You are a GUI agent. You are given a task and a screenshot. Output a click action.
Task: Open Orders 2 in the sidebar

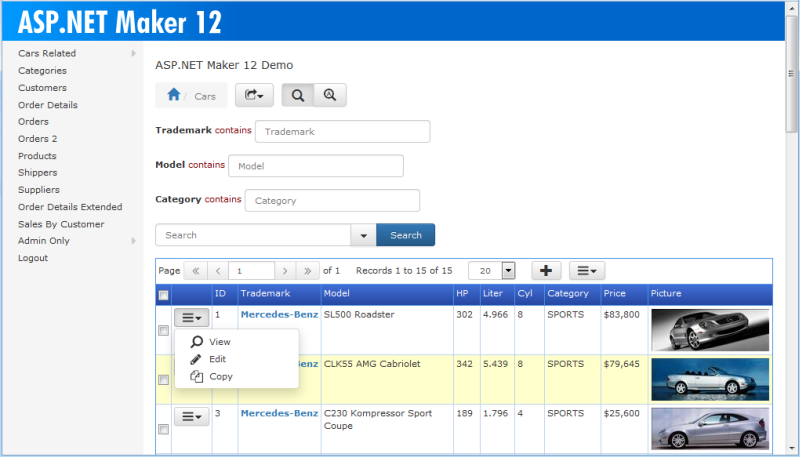click(x=38, y=139)
